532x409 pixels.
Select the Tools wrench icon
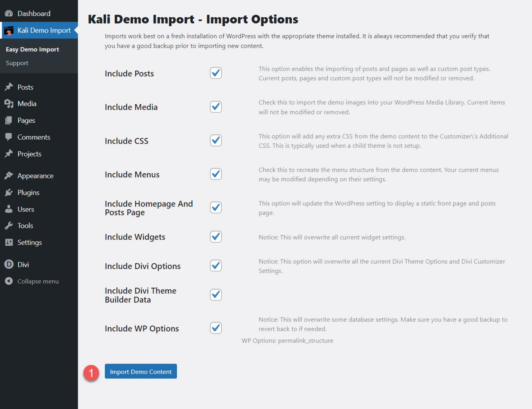8,225
